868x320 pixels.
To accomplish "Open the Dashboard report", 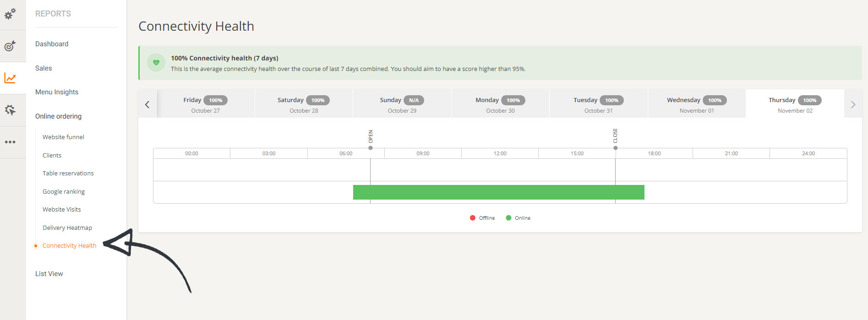I will pyautogui.click(x=52, y=44).
